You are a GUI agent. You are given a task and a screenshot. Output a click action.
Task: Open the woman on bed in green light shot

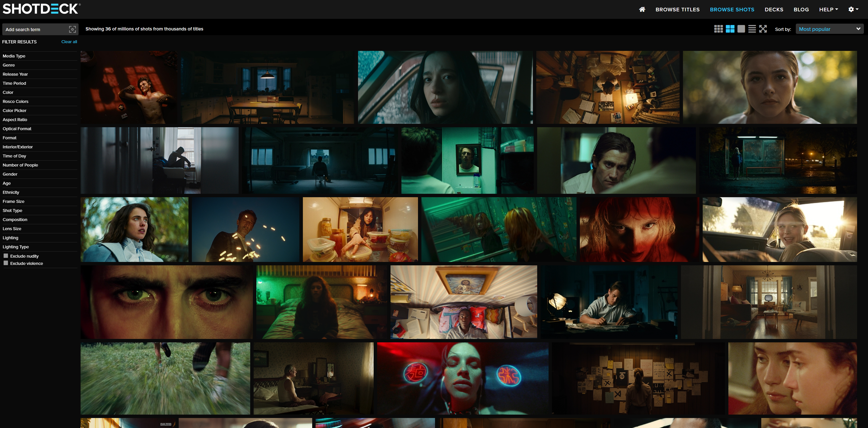click(x=322, y=302)
